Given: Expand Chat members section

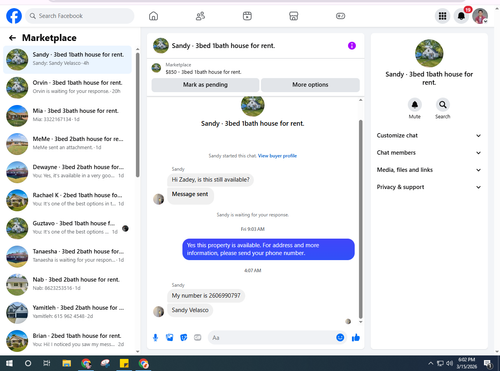Looking at the screenshot, I should (x=429, y=153).
